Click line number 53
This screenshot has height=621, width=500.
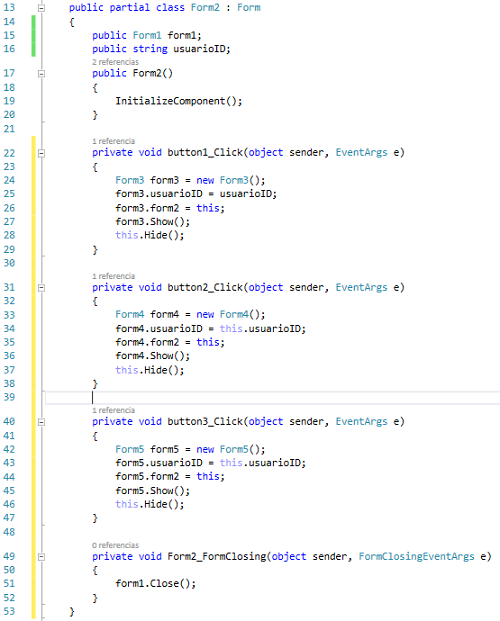tap(9, 611)
